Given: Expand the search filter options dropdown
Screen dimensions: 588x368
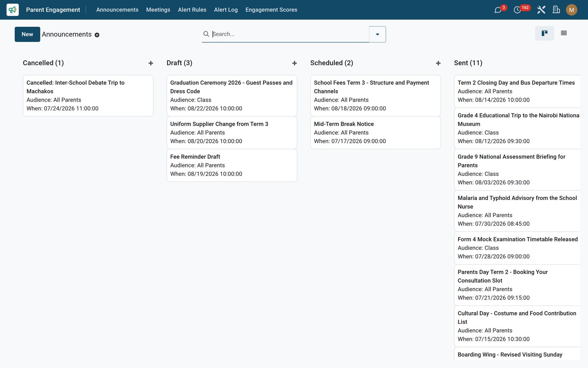Looking at the screenshot, I should pyautogui.click(x=377, y=34).
